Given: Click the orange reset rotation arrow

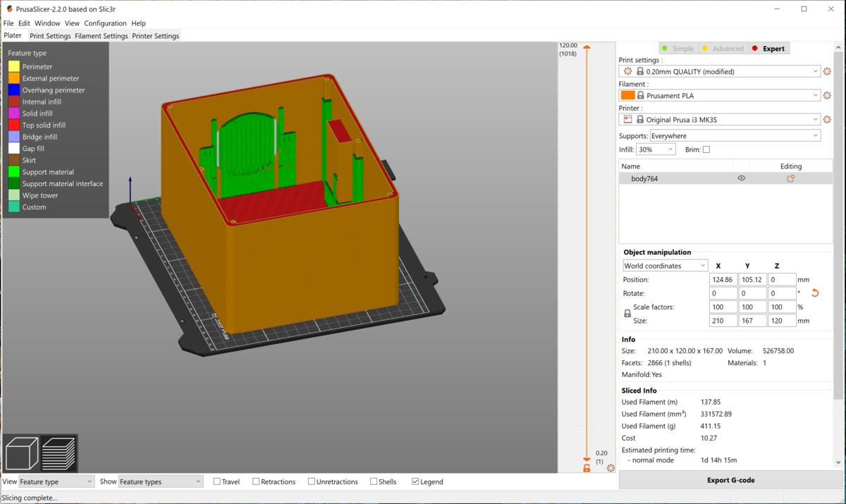Looking at the screenshot, I should [815, 293].
